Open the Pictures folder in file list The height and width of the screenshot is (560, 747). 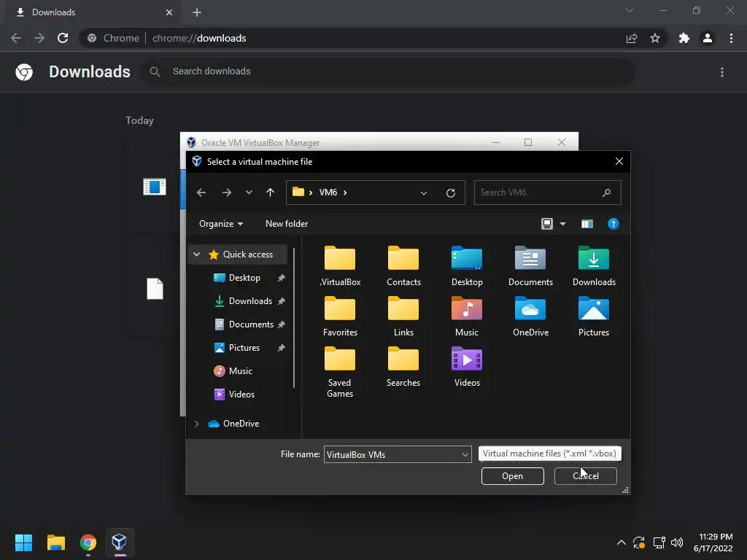click(594, 316)
